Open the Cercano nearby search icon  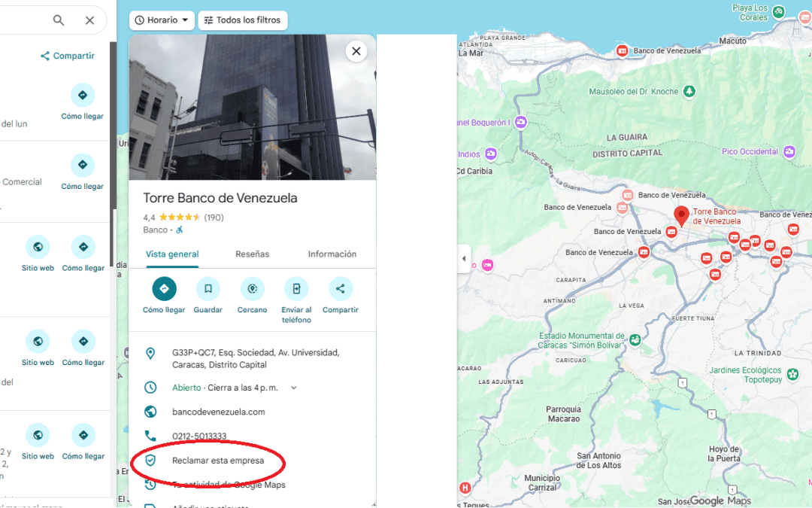(252, 288)
